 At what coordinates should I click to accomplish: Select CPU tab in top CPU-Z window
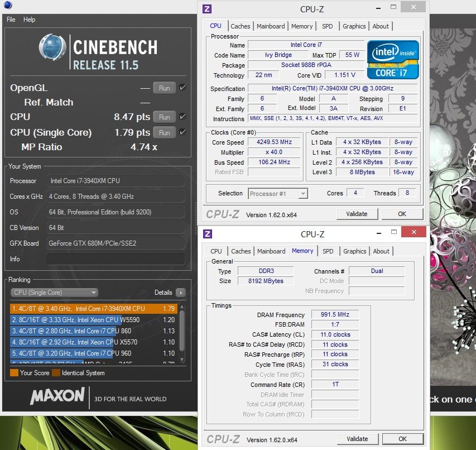[x=215, y=26]
